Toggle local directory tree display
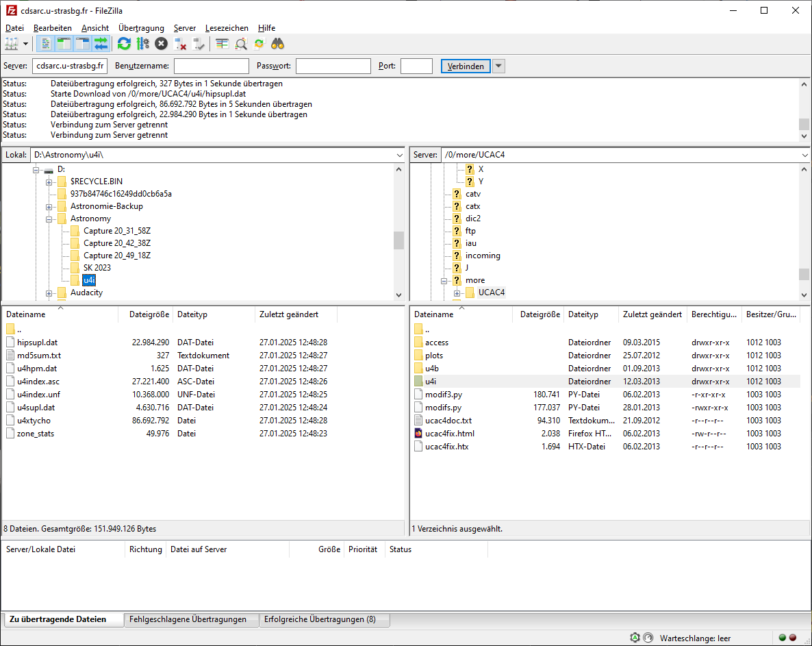This screenshot has height=646, width=812. [64, 44]
